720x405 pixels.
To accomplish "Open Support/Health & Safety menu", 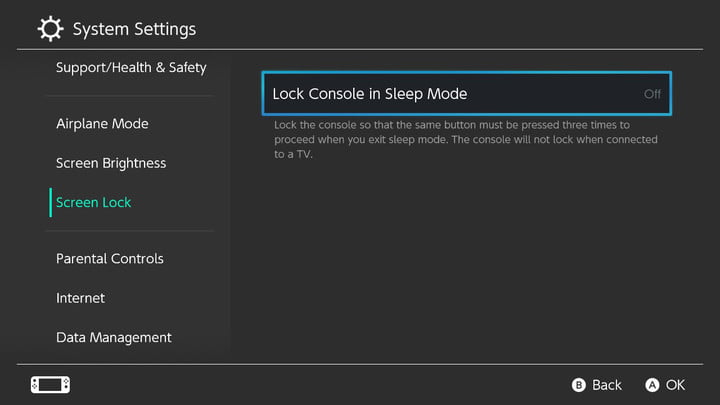I will [x=131, y=68].
